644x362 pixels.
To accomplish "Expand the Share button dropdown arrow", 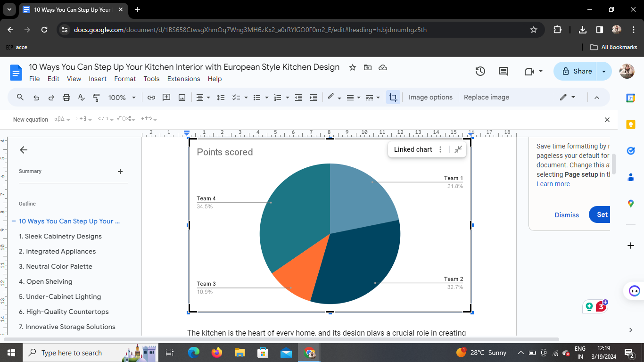I will pos(603,71).
